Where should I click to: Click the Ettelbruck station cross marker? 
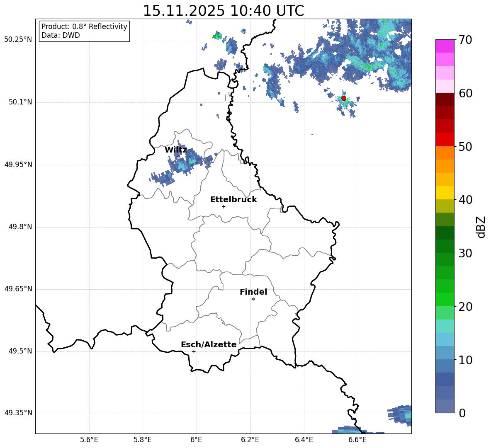pos(224,206)
